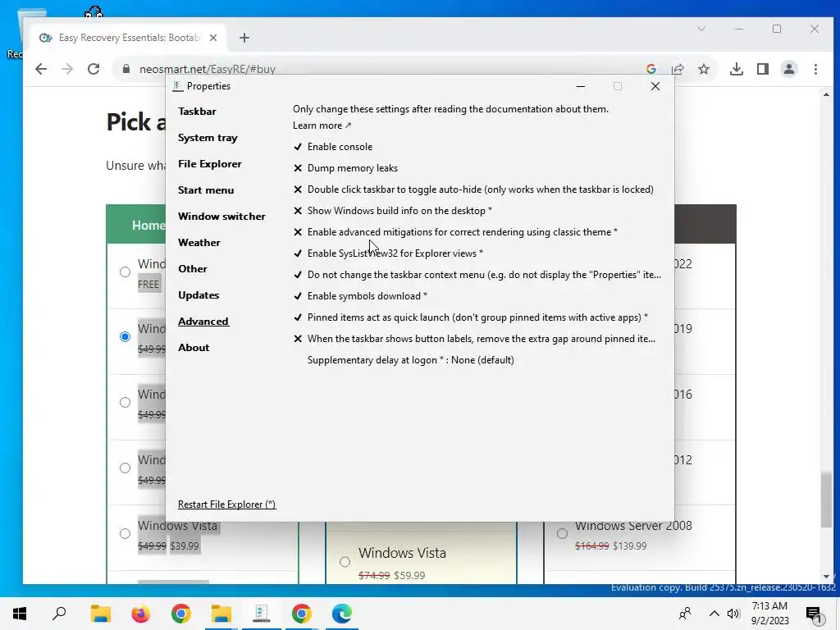Select the FREE Windows radio option
The width and height of the screenshot is (840, 630).
point(125,272)
